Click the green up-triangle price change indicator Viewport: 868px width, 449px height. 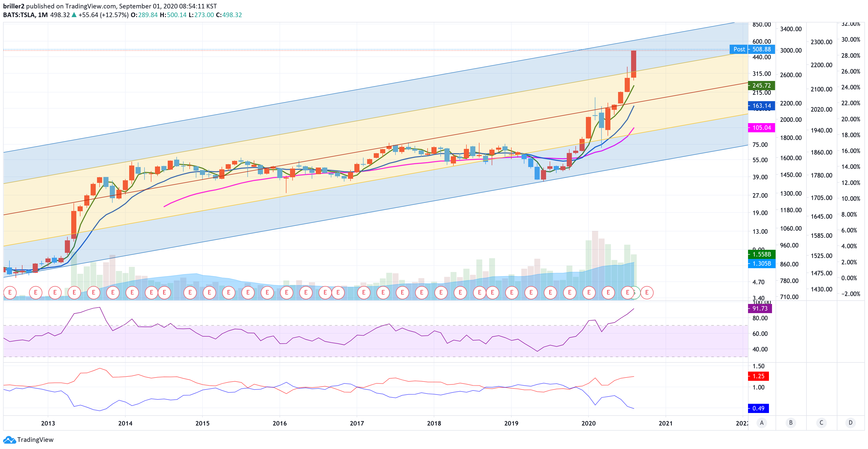pyautogui.click(x=74, y=15)
